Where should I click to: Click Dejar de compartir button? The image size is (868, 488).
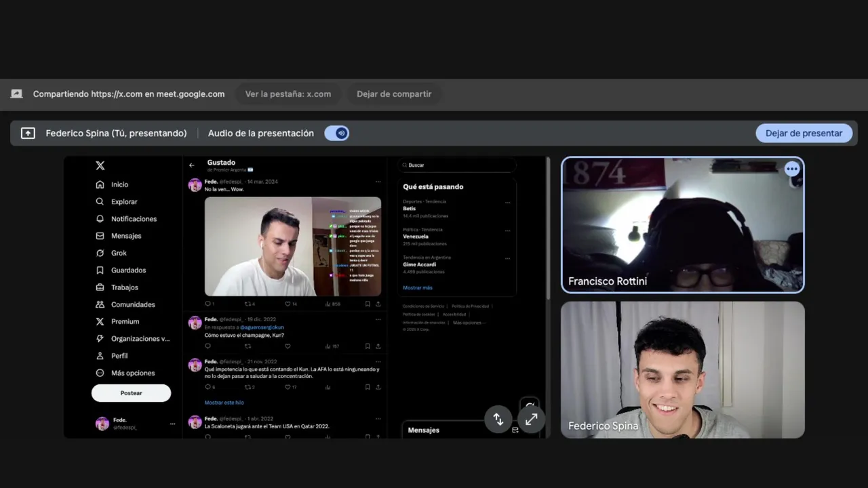pos(394,94)
